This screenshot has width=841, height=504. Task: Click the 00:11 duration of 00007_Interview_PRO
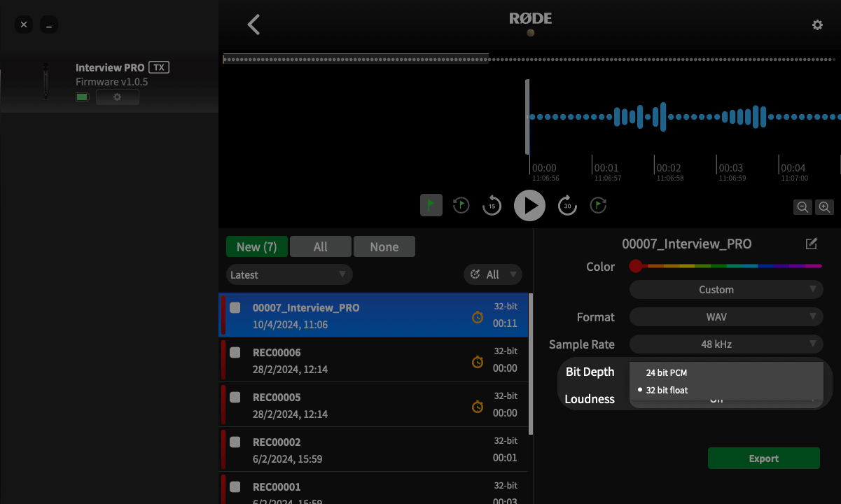(505, 323)
